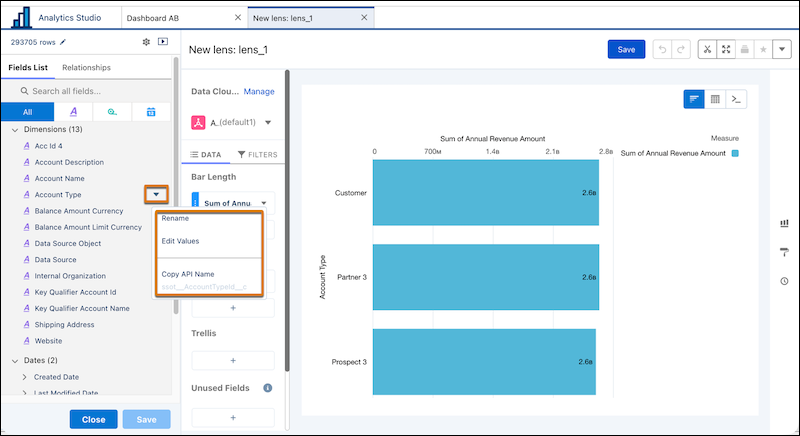Switch to table mode view
This screenshot has width=800, height=436.
(715, 99)
